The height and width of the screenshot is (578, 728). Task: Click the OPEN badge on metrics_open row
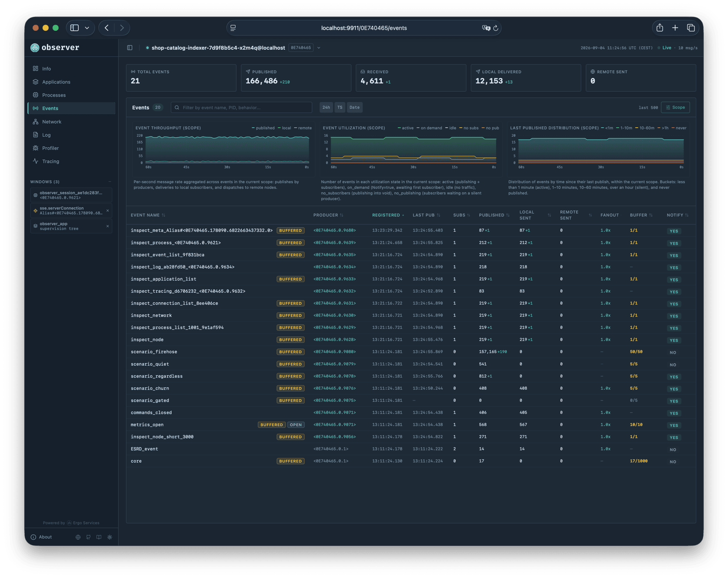coord(296,425)
